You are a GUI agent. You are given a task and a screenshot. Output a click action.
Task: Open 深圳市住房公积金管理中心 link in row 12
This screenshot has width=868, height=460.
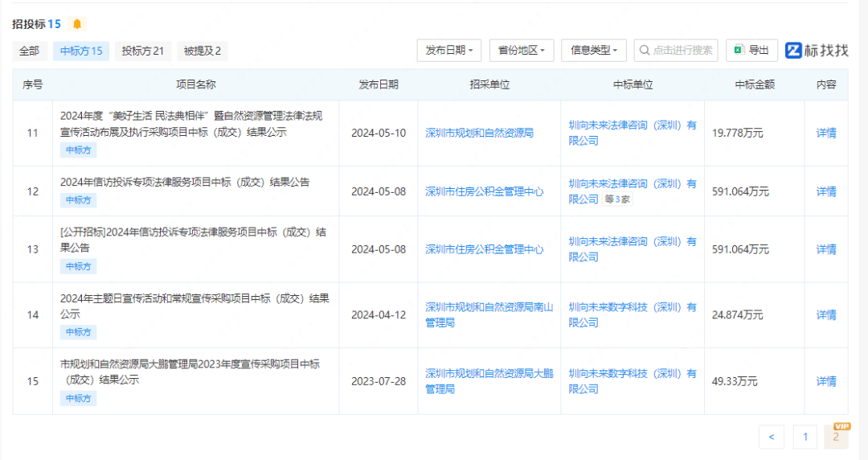tap(484, 191)
